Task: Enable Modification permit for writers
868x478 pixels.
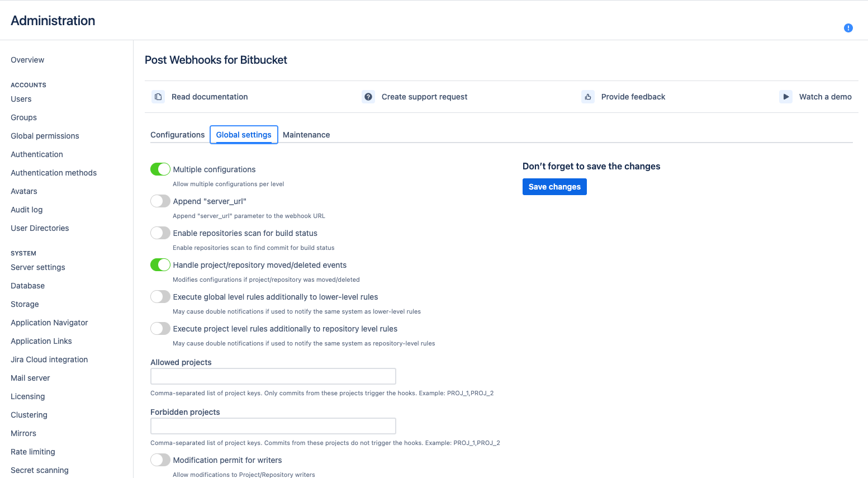Action: [x=160, y=460]
